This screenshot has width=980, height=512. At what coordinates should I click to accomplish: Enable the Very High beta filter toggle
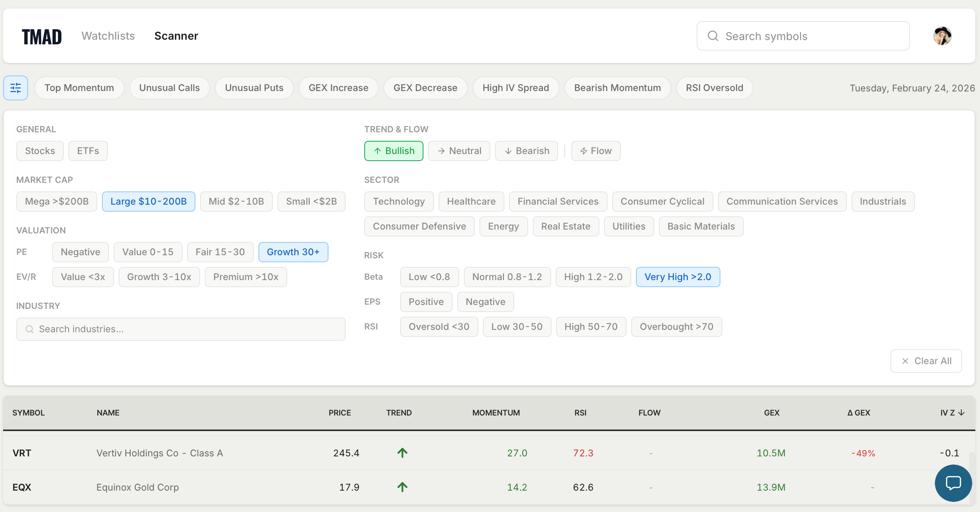click(678, 277)
